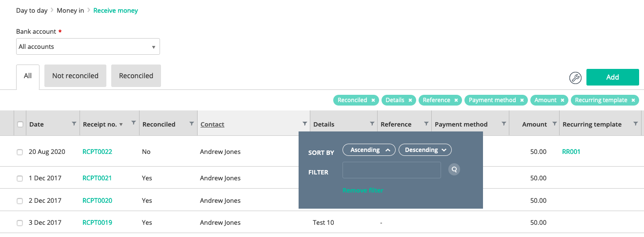This screenshot has height=237, width=644.
Task: Remove the Details column chip
Action: 410,100
